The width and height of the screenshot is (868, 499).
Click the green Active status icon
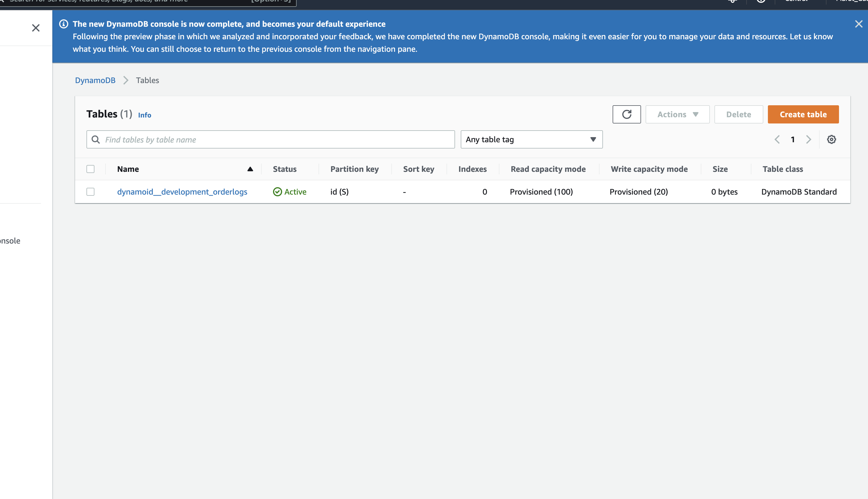pos(277,192)
